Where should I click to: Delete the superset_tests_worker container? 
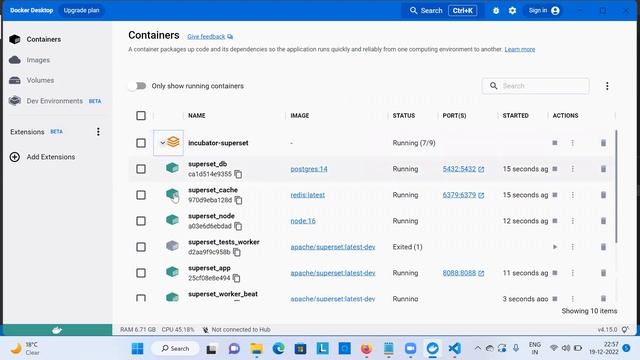pyautogui.click(x=603, y=247)
